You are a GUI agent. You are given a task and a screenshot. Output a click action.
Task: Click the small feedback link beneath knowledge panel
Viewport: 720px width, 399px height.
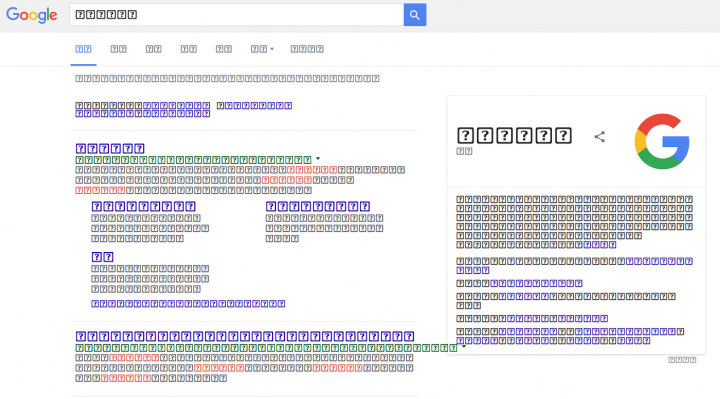(682, 360)
